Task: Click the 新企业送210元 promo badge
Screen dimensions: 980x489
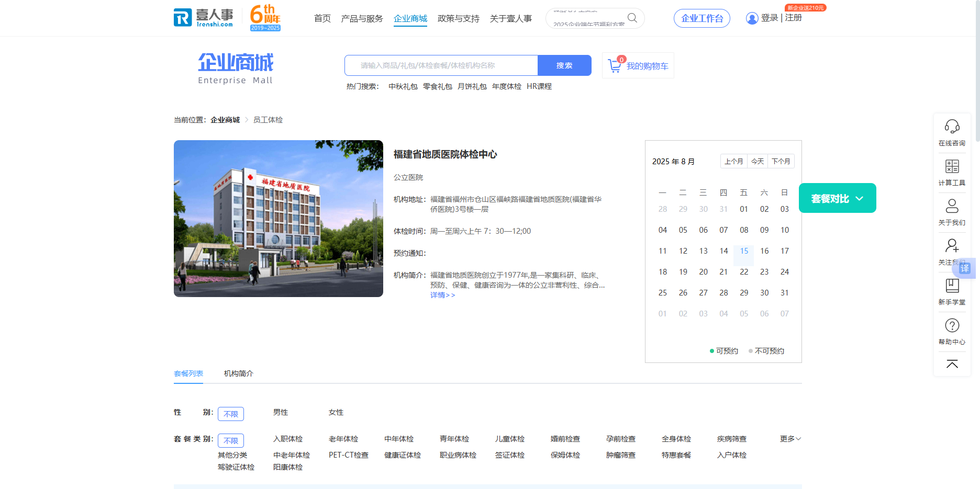Action: (x=806, y=8)
